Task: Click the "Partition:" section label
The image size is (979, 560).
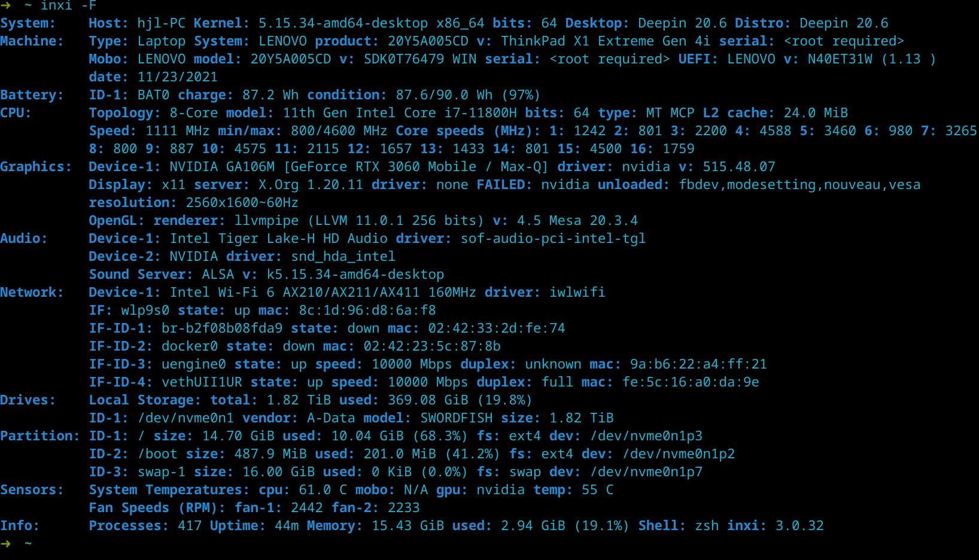Action: (x=39, y=436)
